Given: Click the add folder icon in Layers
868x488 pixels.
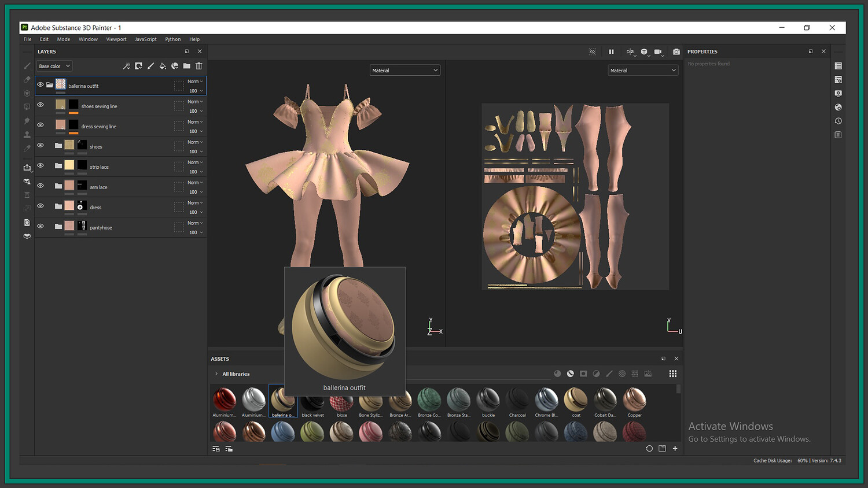Looking at the screenshot, I should 187,66.
